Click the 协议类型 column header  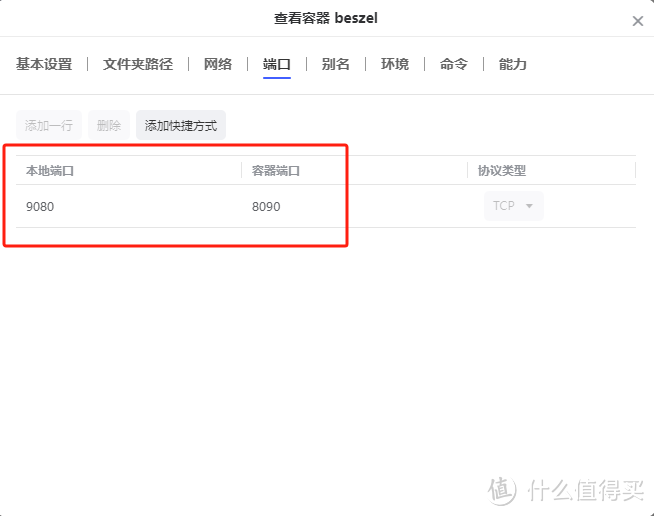pyautogui.click(x=502, y=171)
